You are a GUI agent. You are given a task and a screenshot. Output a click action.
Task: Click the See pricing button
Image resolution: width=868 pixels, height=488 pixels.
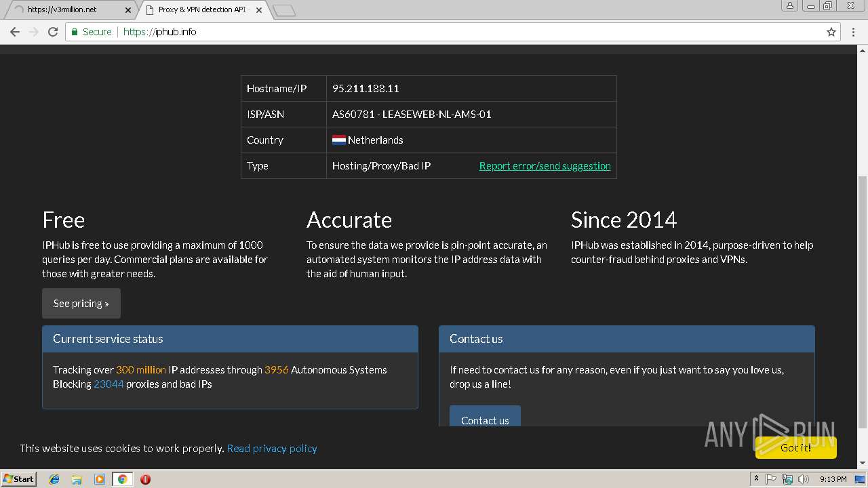(81, 303)
